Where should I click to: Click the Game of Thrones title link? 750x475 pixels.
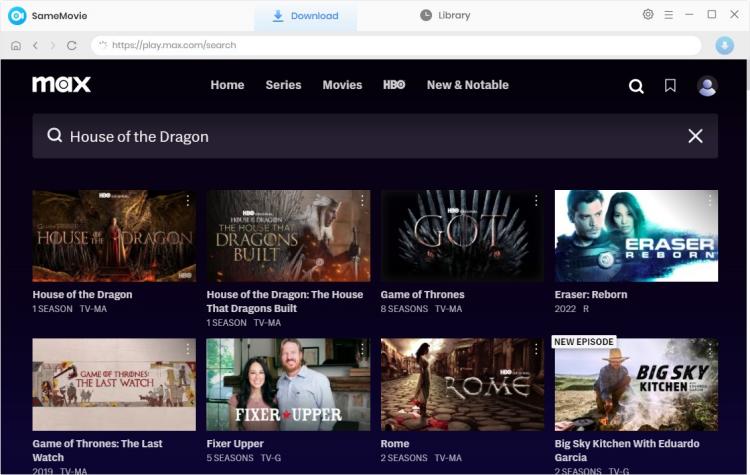(x=422, y=295)
